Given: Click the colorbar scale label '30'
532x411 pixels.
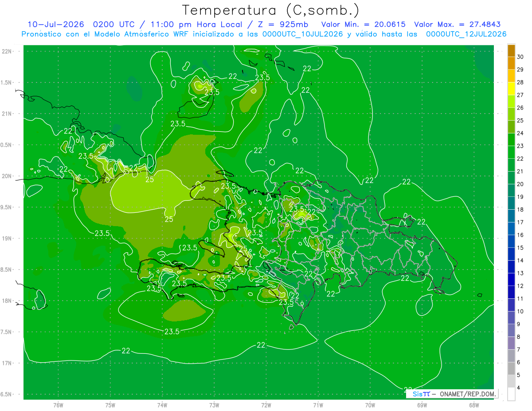Looking at the screenshot, I should [520, 57].
